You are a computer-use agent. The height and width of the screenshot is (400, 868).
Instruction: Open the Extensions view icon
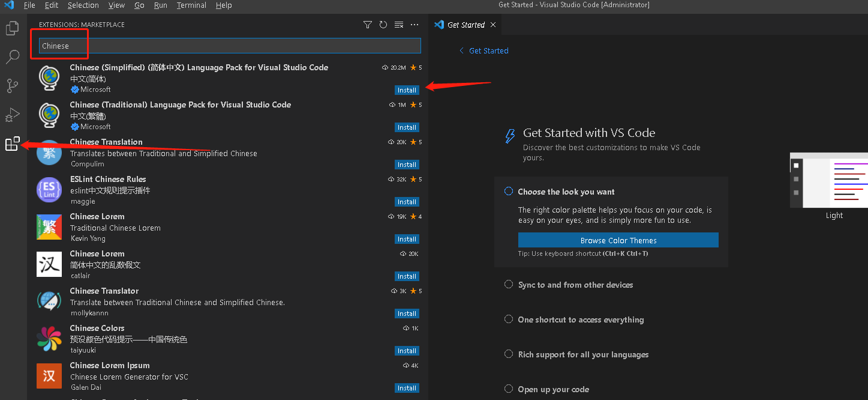coord(13,144)
